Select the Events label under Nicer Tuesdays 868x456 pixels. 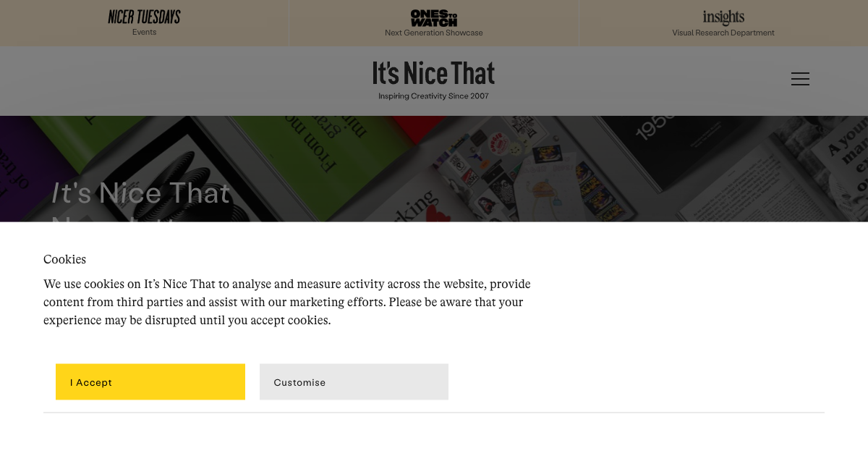144,33
